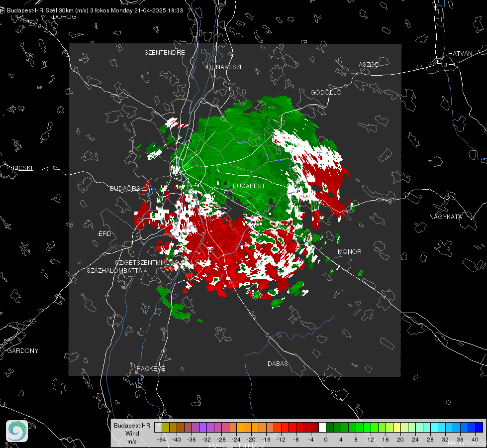Viewport: 487px width, 448px height.
Task: Click the ASZÓD town label
Action: coord(369,65)
